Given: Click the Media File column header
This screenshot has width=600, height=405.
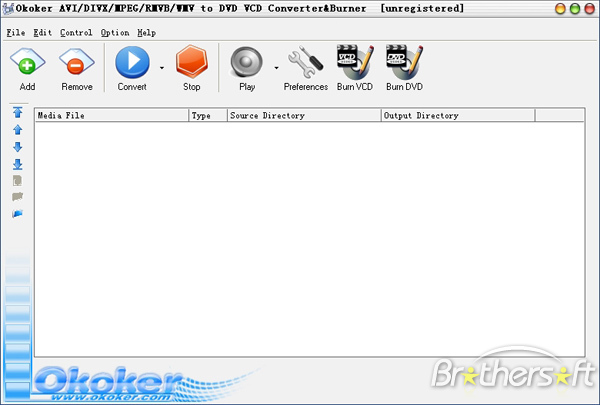Looking at the screenshot, I should (x=112, y=116).
